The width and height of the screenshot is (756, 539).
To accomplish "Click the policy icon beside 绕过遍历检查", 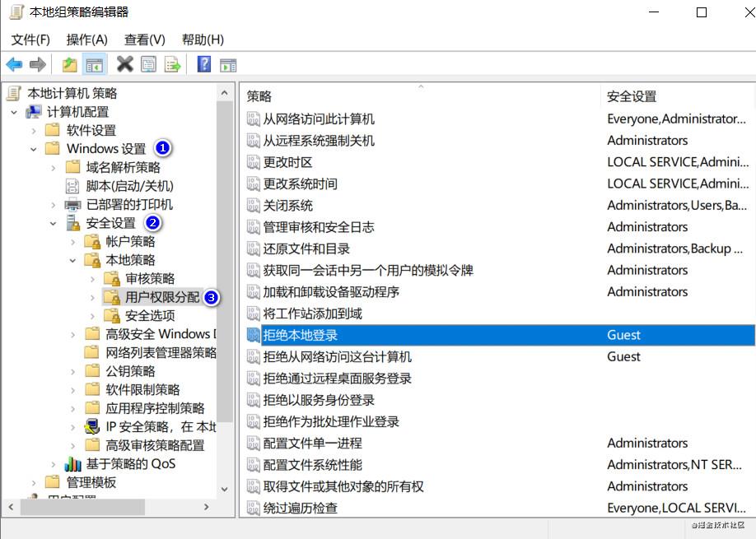I will point(254,508).
